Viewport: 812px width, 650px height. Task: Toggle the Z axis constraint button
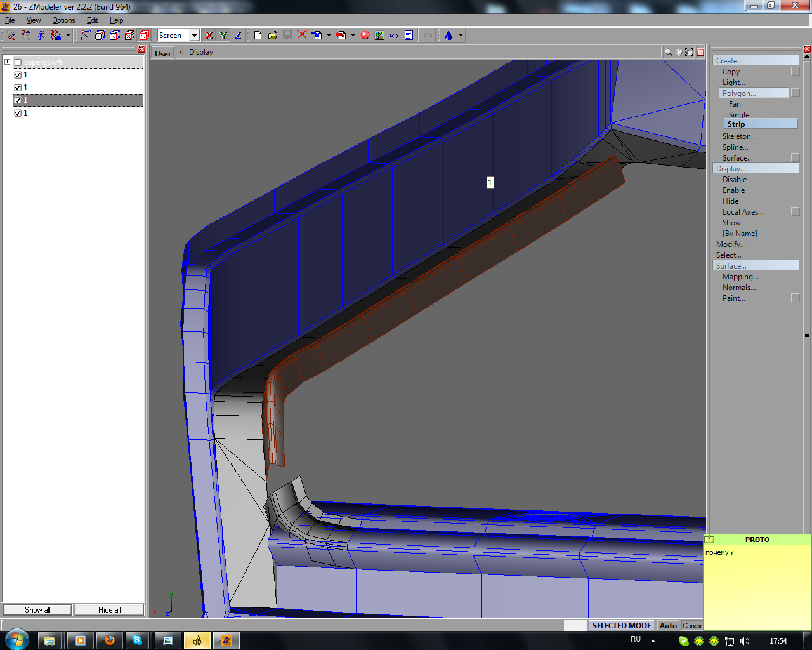pyautogui.click(x=238, y=36)
